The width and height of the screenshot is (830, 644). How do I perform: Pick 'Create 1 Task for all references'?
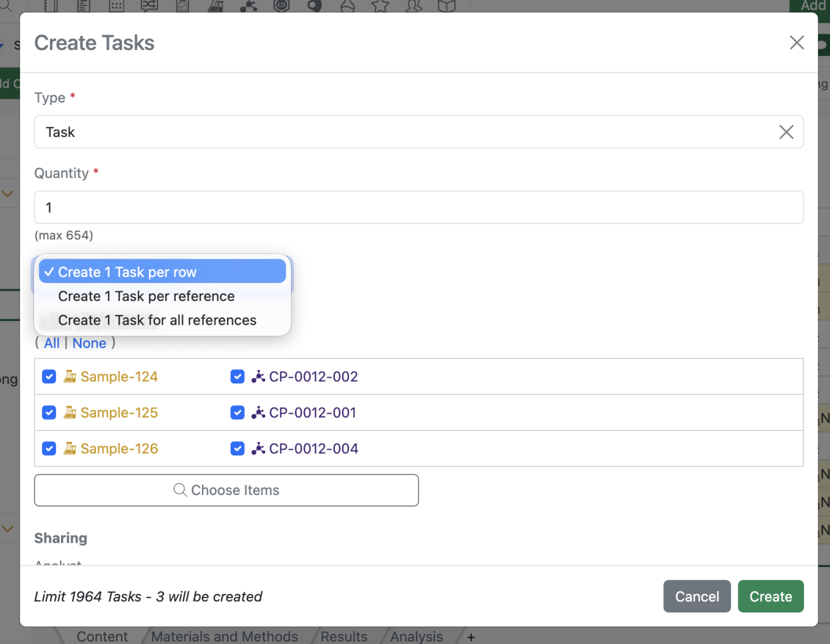coord(157,320)
